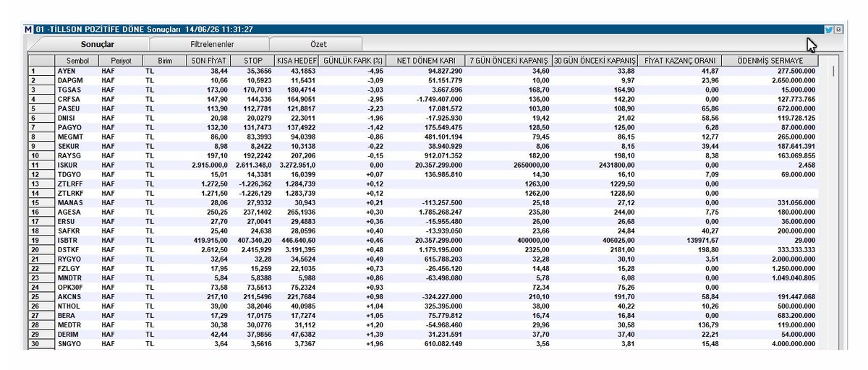Share results via the Twitter bird icon
The height and width of the screenshot is (370, 868).
[828, 30]
